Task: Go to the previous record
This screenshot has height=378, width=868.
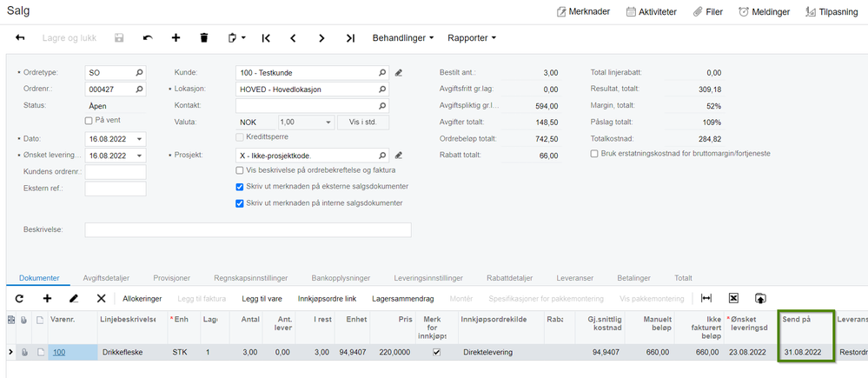Action: (294, 38)
